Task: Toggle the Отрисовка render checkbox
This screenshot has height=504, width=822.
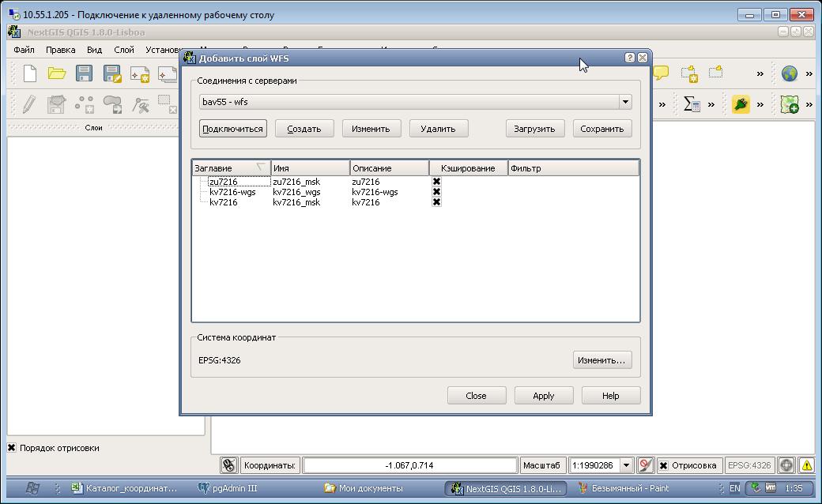Action: [663, 465]
